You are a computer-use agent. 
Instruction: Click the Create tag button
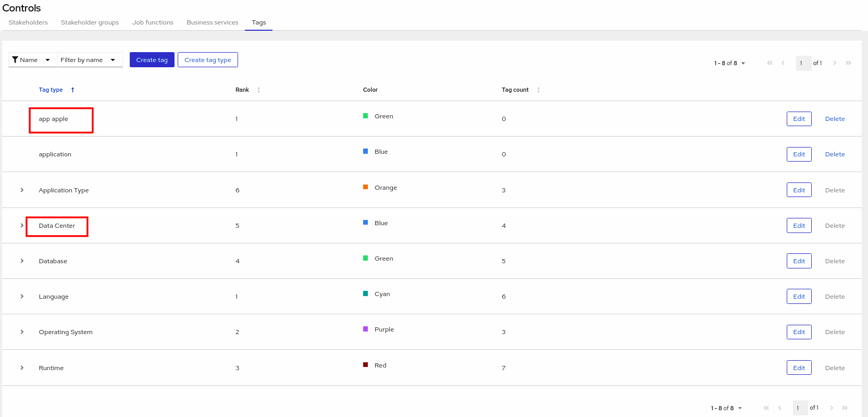[x=152, y=60]
